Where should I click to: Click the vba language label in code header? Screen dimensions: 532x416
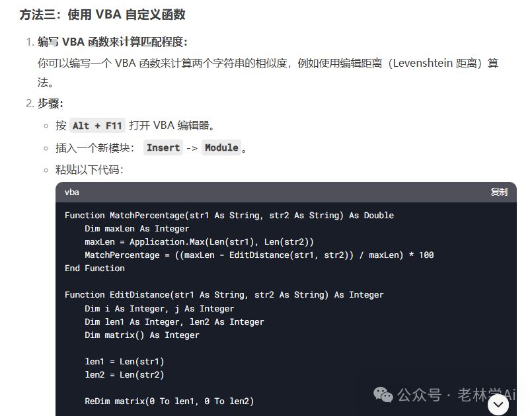[x=72, y=192]
